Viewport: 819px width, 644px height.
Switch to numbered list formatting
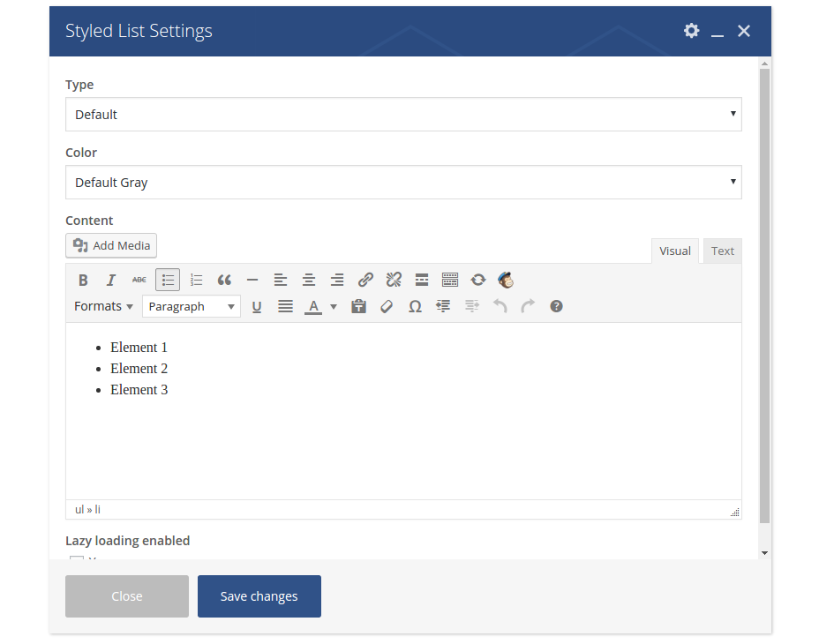pos(196,281)
